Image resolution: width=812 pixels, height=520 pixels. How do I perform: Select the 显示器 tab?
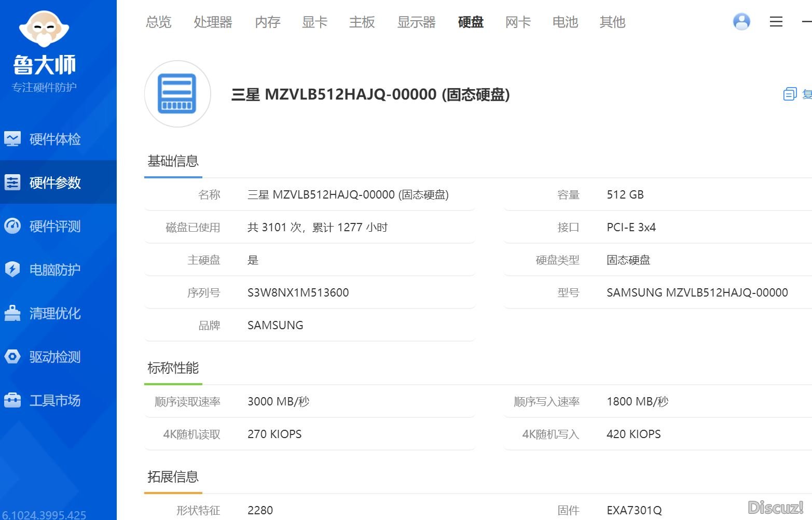coord(417,22)
